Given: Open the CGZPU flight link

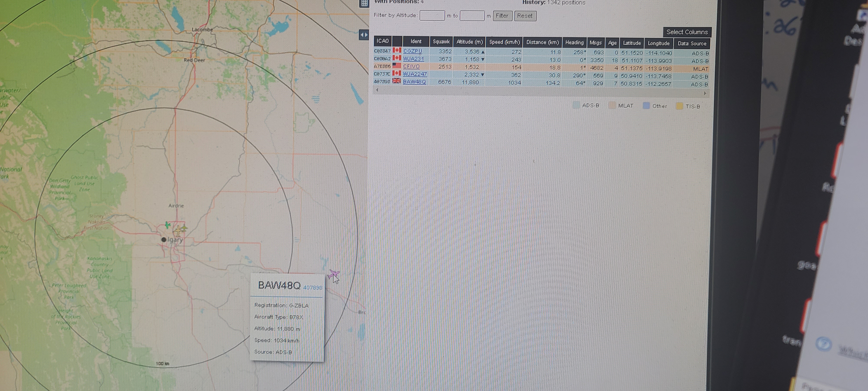Looking at the screenshot, I should tap(413, 51).
